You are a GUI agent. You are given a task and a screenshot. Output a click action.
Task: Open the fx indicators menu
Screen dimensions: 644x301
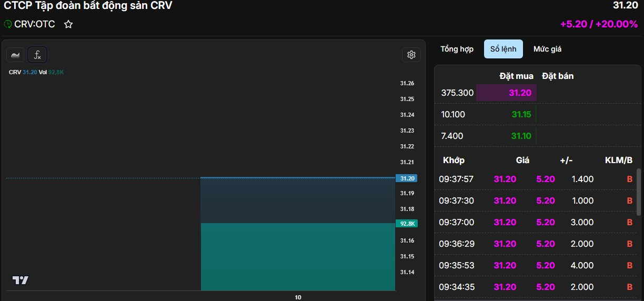click(x=37, y=55)
